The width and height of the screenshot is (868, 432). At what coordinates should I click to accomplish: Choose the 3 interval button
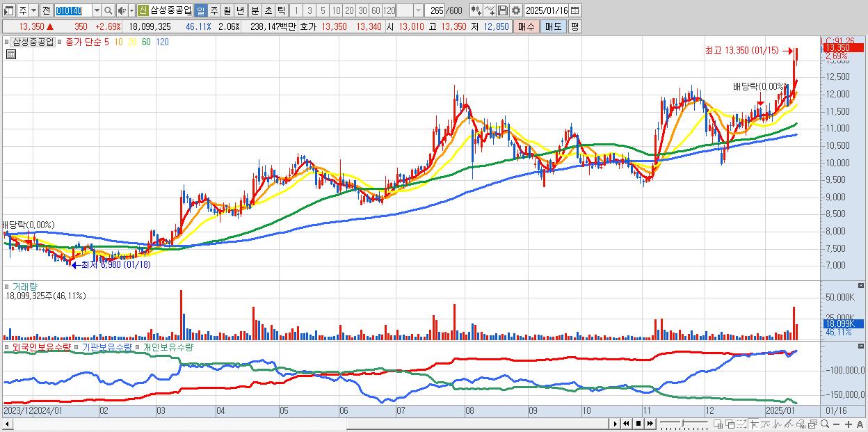[x=310, y=10]
